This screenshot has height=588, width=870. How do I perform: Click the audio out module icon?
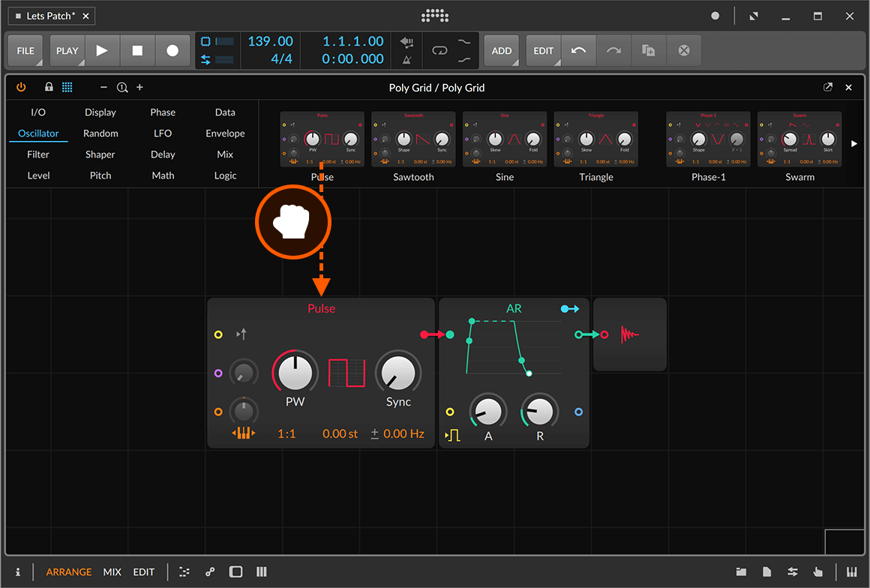[630, 334]
